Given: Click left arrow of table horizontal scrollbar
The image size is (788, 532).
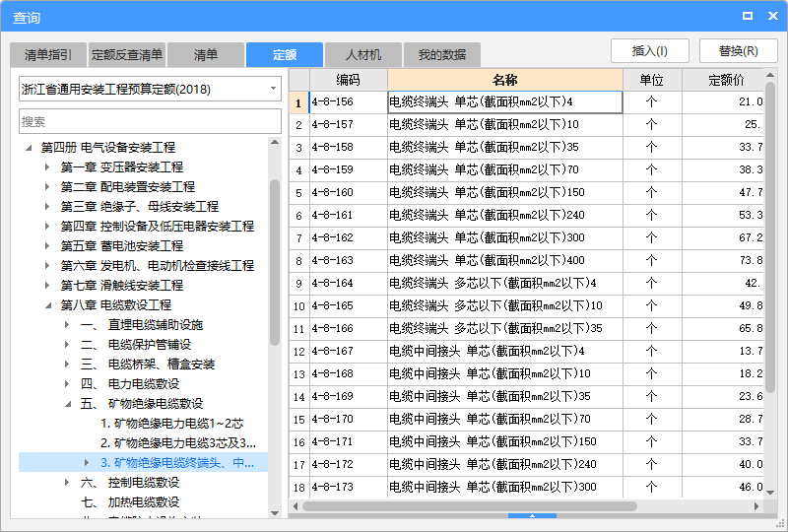Looking at the screenshot, I should [x=295, y=506].
